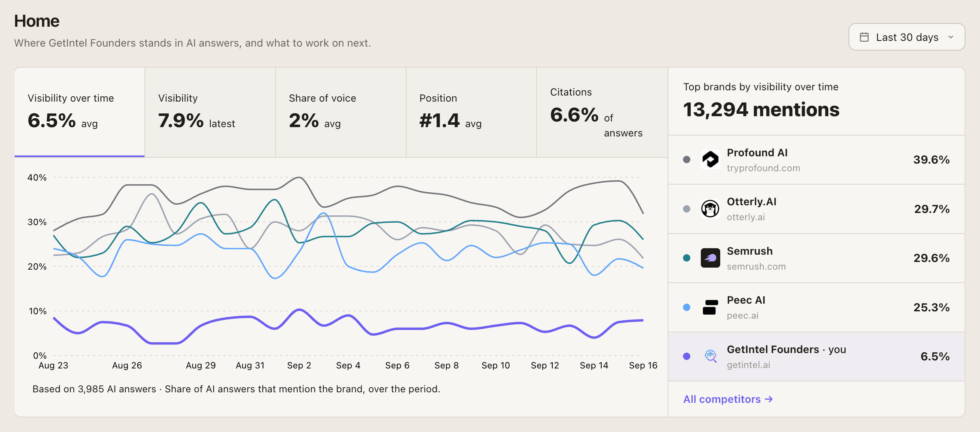This screenshot has height=432, width=980.
Task: Click the Semrush brand name
Action: [750, 251]
